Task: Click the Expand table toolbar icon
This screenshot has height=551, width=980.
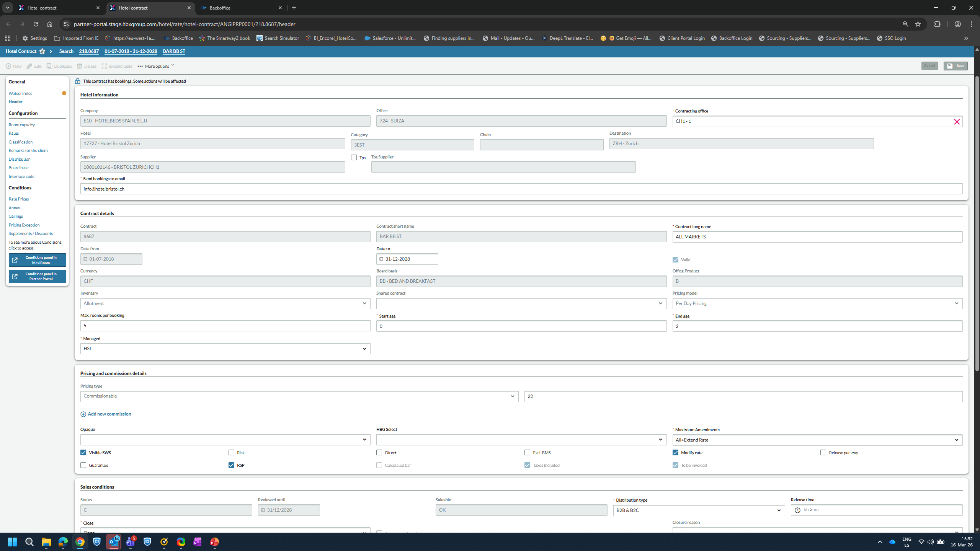Action: pyautogui.click(x=104, y=66)
